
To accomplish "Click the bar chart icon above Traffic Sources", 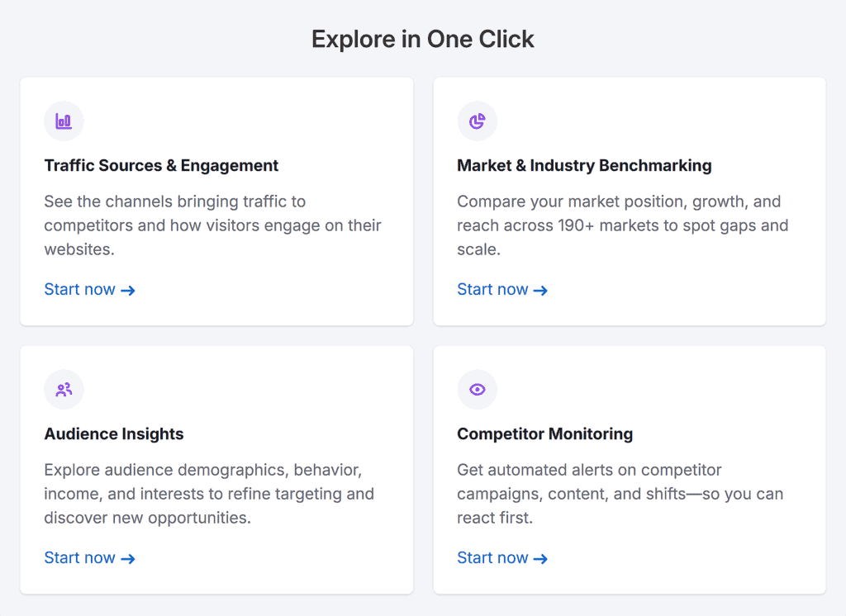I will [x=64, y=121].
